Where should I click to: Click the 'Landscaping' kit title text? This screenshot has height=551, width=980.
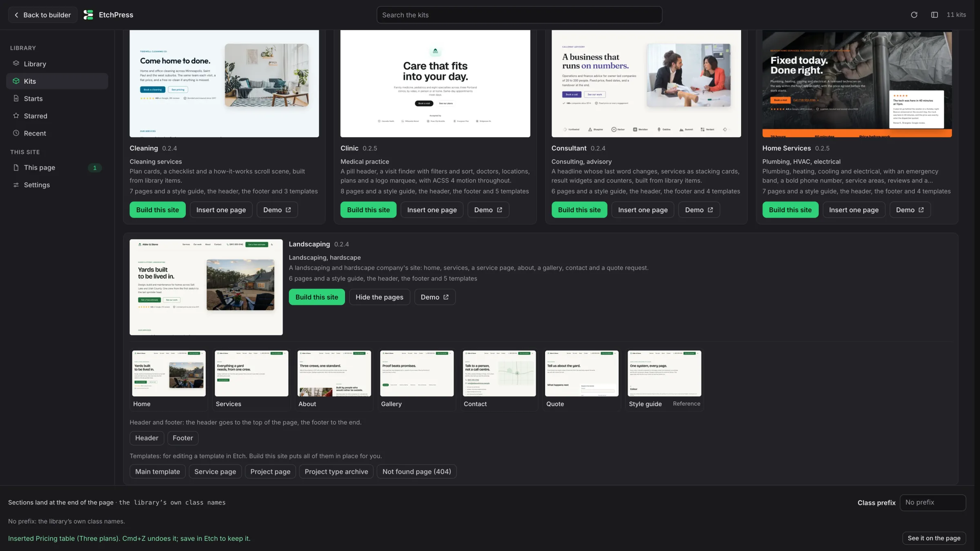[x=309, y=244]
